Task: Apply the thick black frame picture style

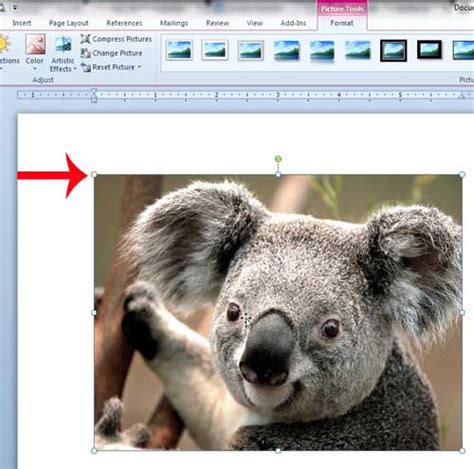Action: [x=429, y=49]
